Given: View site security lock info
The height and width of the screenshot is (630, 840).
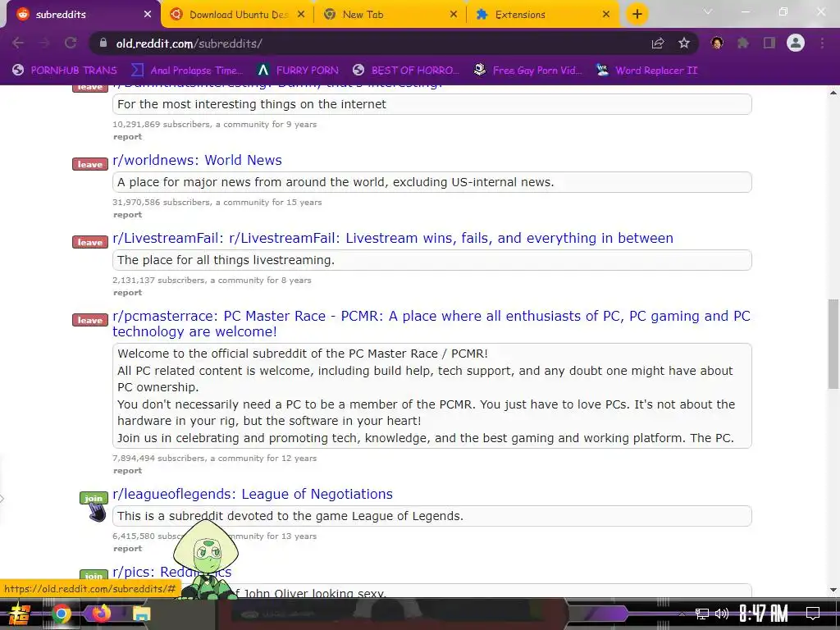Looking at the screenshot, I should [x=103, y=43].
